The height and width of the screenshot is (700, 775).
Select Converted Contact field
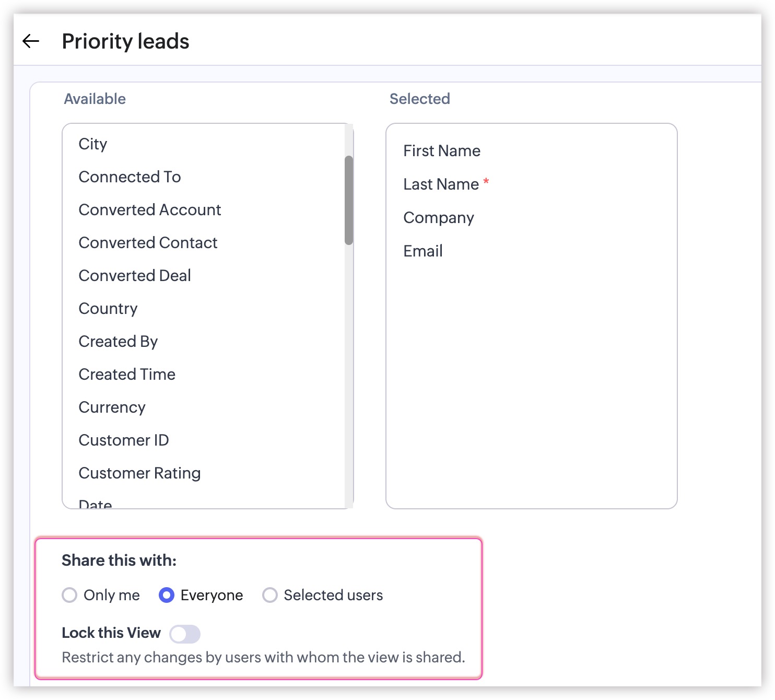148,243
